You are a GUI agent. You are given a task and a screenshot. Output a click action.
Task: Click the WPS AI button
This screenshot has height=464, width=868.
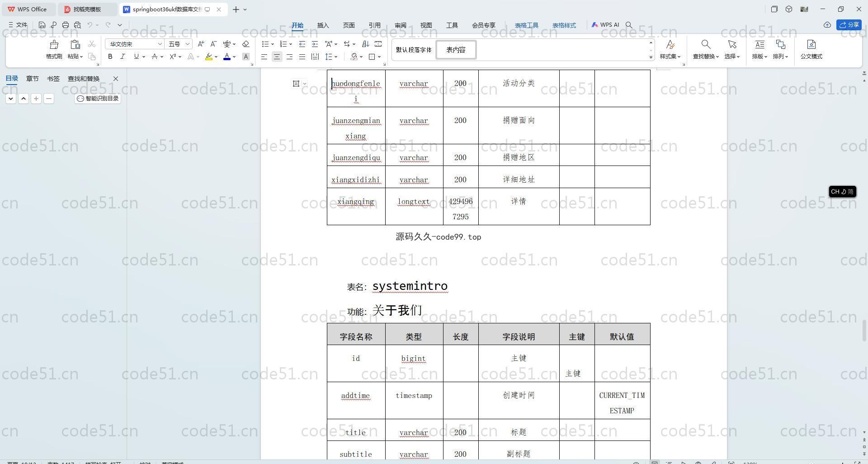click(605, 25)
